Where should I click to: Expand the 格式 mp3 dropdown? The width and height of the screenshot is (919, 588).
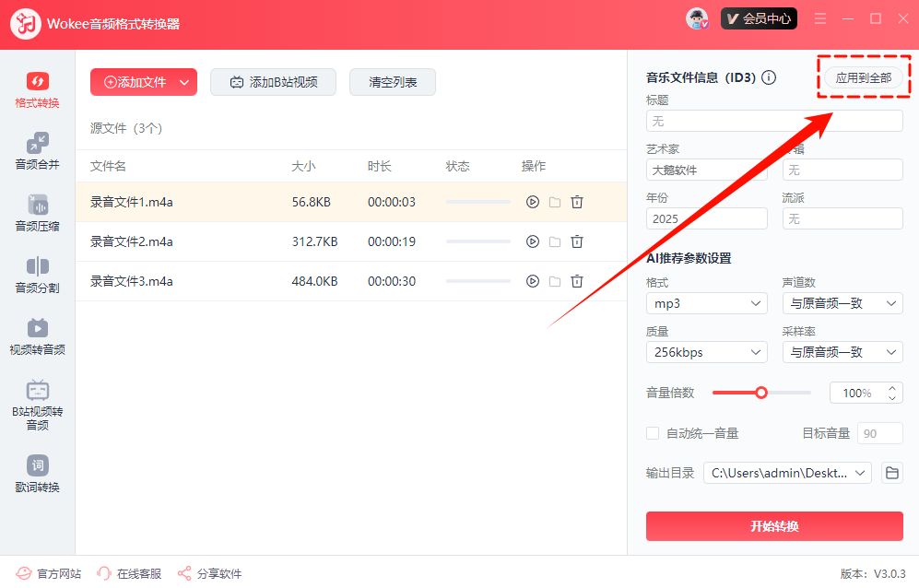point(707,303)
